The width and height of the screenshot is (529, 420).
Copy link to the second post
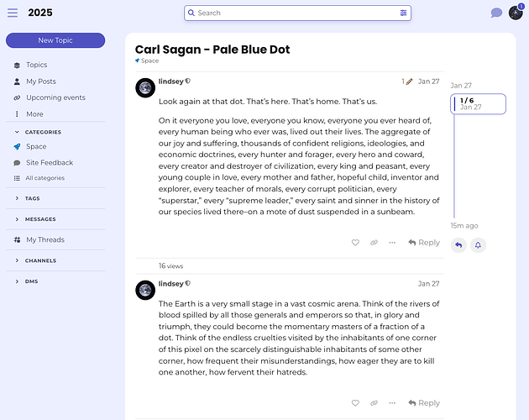coord(374,403)
